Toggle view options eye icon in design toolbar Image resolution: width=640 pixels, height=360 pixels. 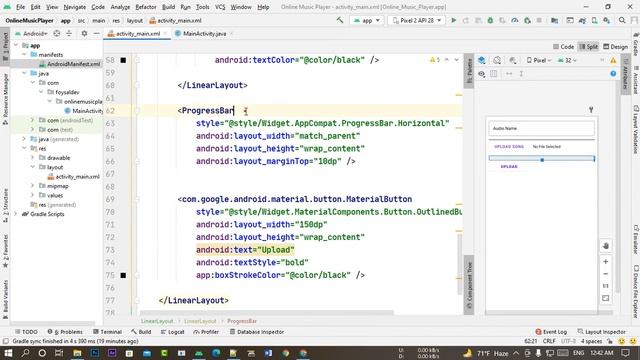pos(482,74)
